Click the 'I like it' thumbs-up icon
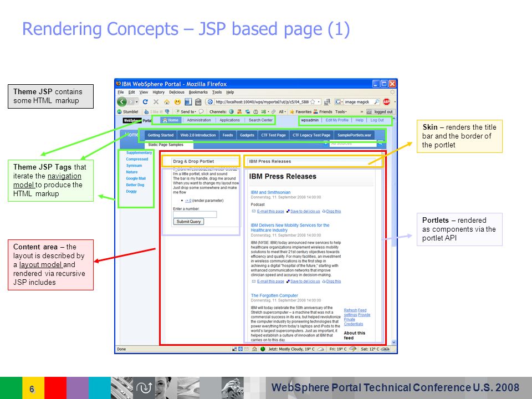The height and width of the screenshot is (399, 532). 146,111
